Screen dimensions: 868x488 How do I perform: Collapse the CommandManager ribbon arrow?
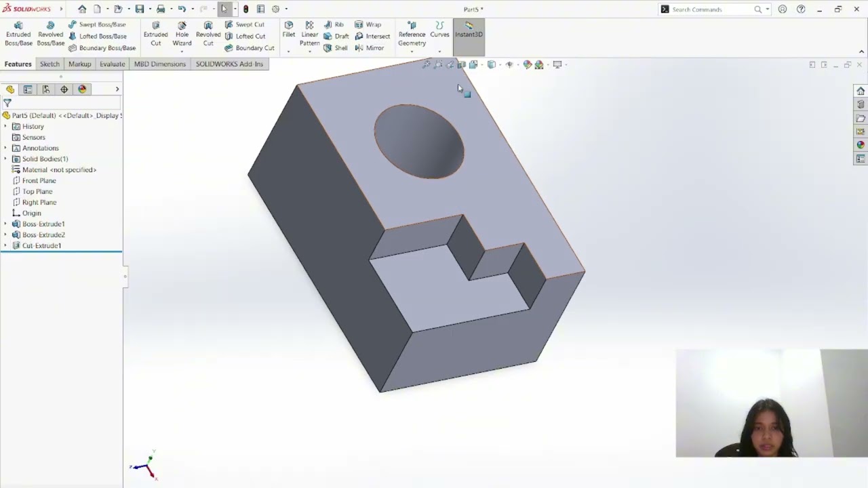coord(862,52)
